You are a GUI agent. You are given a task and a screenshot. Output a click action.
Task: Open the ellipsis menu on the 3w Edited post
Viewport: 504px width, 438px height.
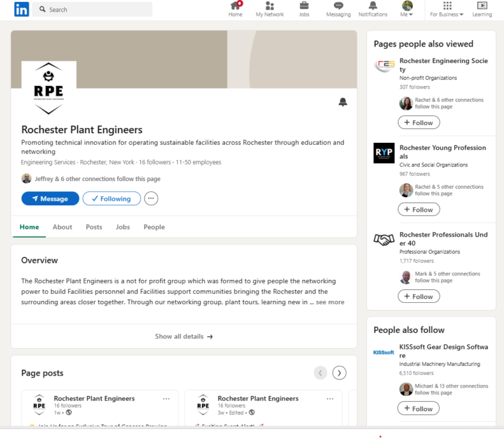330,399
